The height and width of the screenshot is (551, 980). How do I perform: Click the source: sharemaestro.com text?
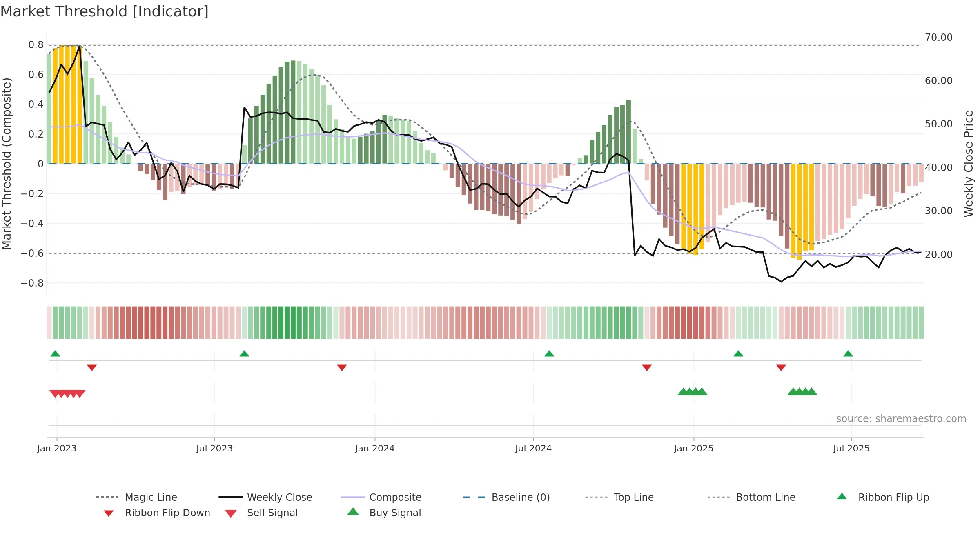[x=901, y=419]
